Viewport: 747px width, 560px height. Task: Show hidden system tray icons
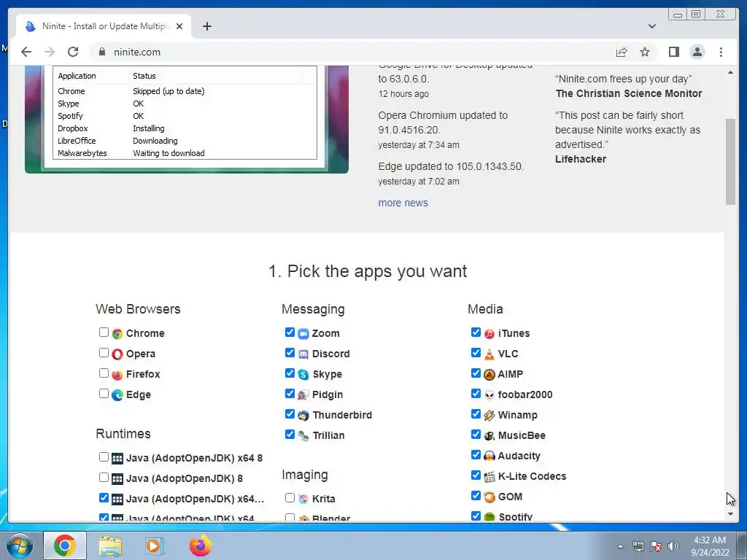pos(620,546)
